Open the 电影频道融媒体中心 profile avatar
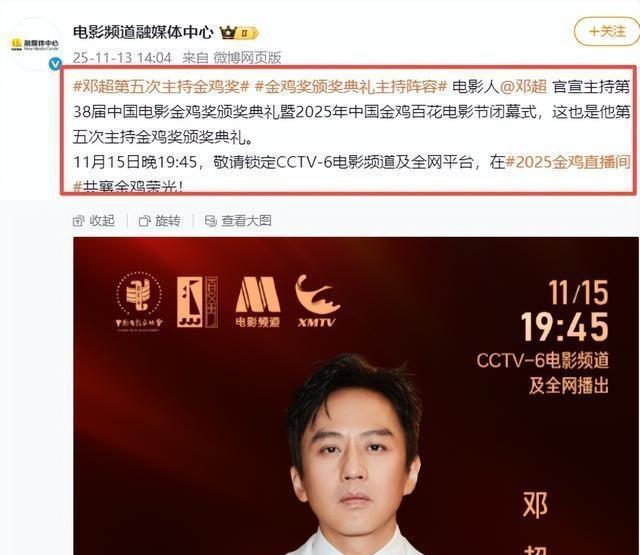 click(x=36, y=44)
